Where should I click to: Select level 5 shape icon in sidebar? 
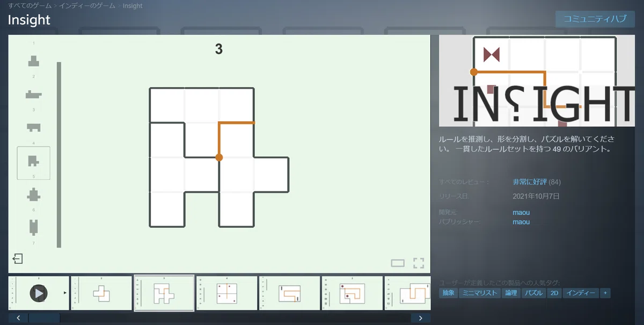[x=33, y=194]
